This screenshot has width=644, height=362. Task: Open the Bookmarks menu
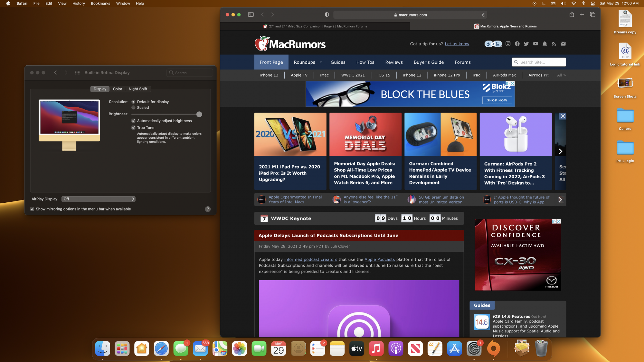pos(100,4)
